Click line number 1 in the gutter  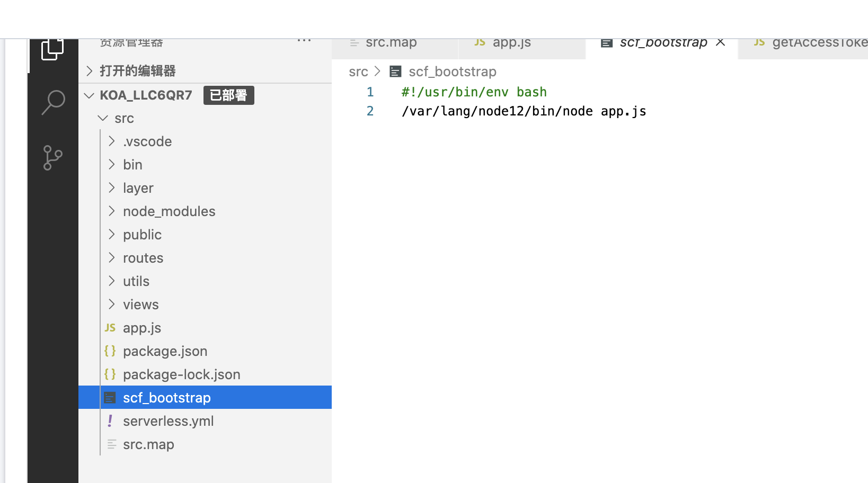(370, 92)
